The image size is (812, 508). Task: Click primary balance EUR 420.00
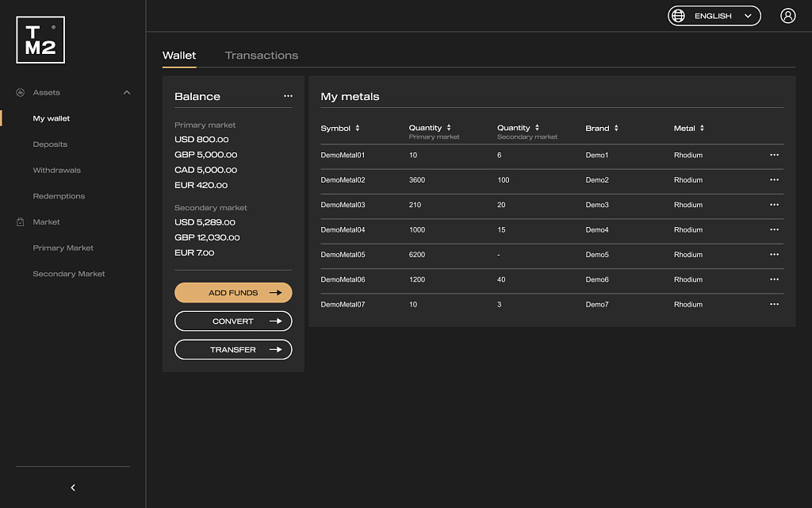tap(201, 185)
